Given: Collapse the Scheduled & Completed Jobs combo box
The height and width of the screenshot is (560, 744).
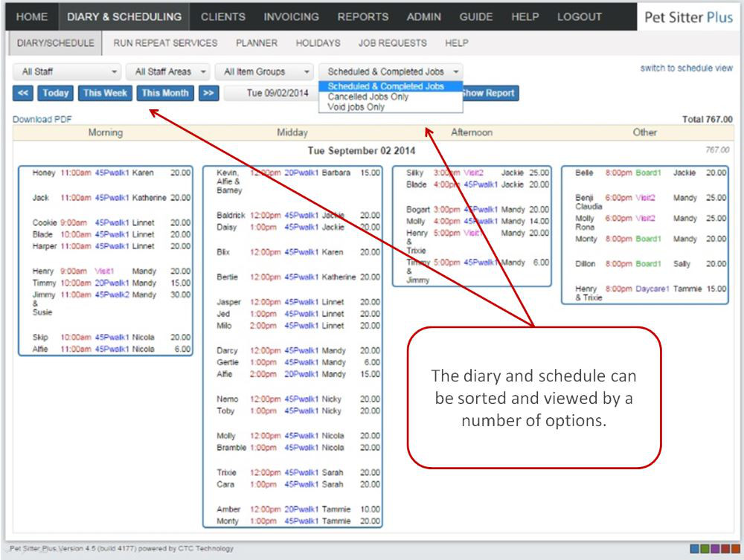Looking at the screenshot, I should [391, 71].
